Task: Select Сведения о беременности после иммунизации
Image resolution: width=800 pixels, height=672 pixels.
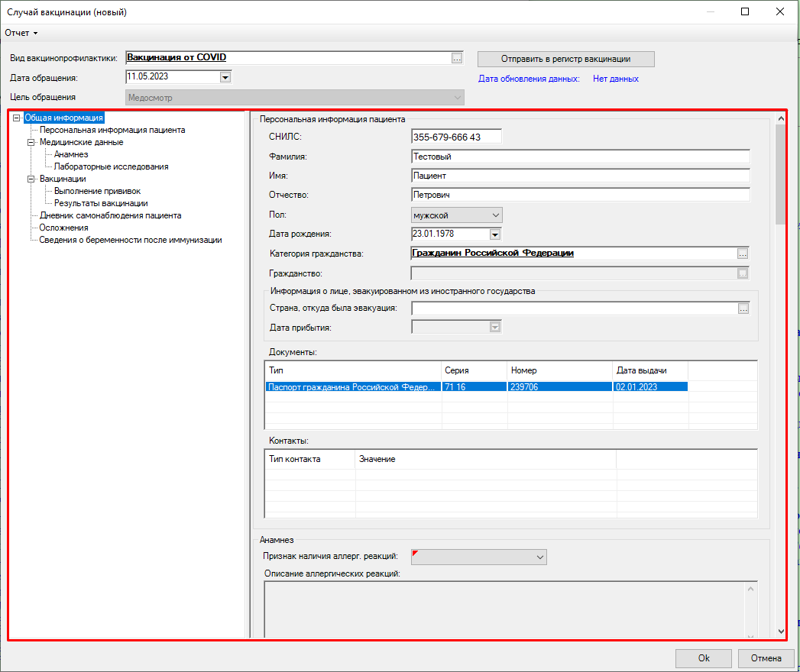Action: (131, 240)
